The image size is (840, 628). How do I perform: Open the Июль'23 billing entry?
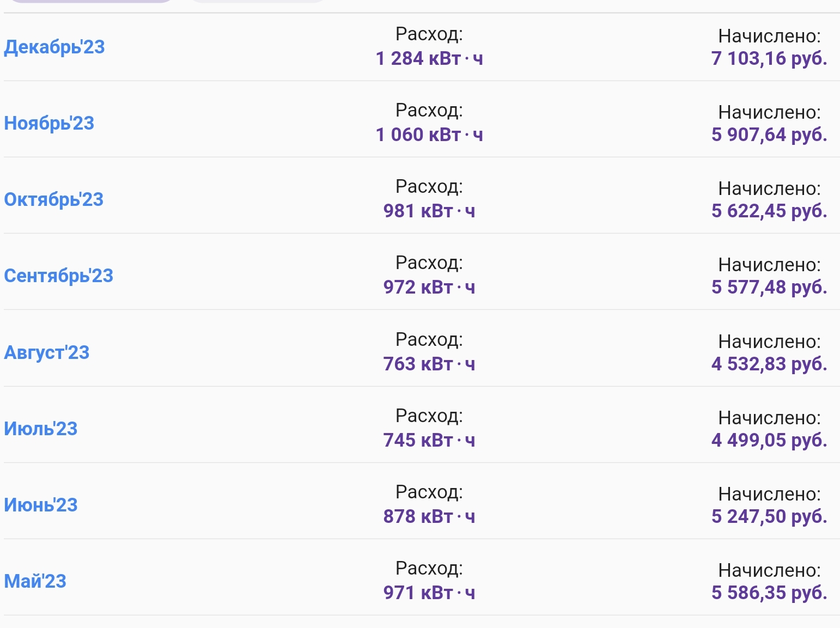pos(41,429)
